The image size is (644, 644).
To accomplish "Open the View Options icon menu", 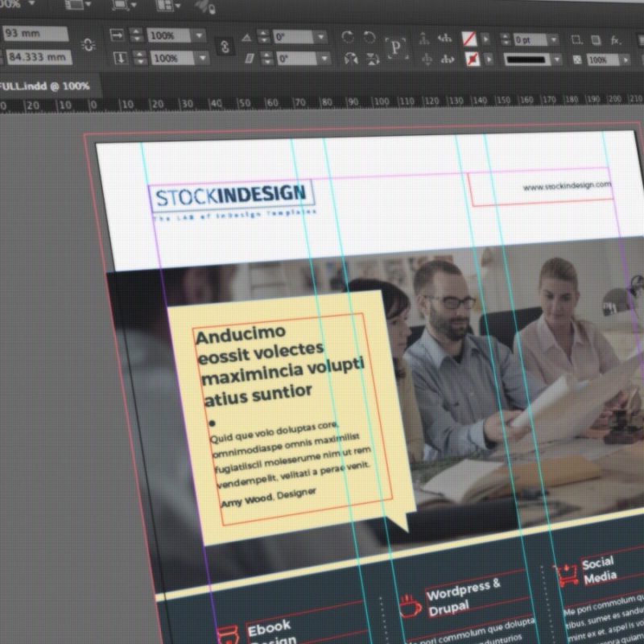I will coord(77,5).
